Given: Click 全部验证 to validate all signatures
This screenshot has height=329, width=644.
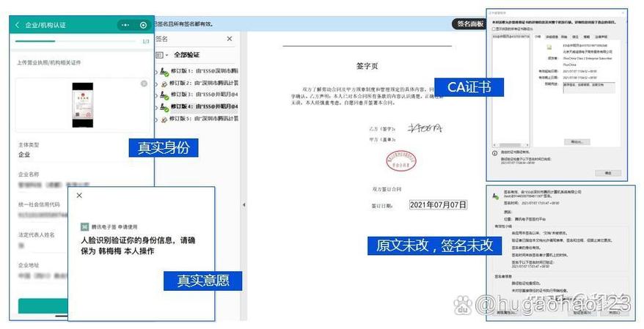Looking at the screenshot, I should pyautogui.click(x=186, y=54).
